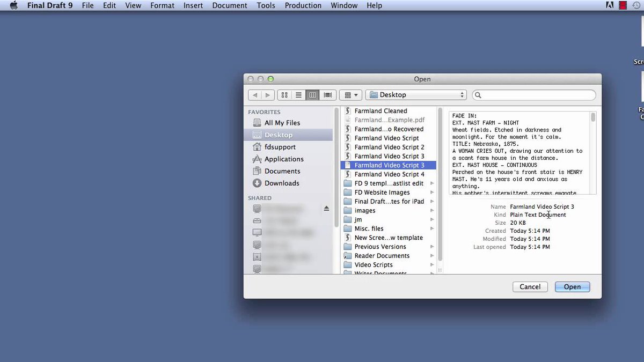Click the red square menu bar icon
Viewport: 644px width, 362px height.
[623, 5]
